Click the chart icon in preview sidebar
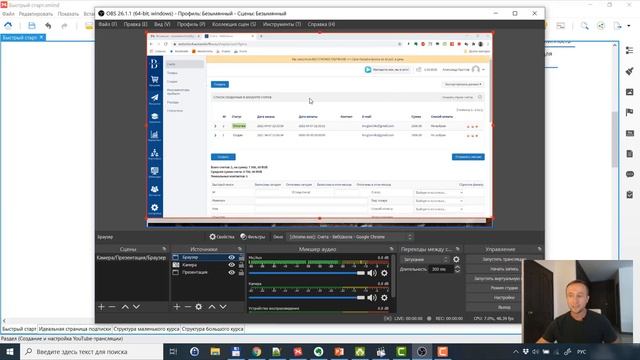Screen dimensions: 640x360 [155, 136]
